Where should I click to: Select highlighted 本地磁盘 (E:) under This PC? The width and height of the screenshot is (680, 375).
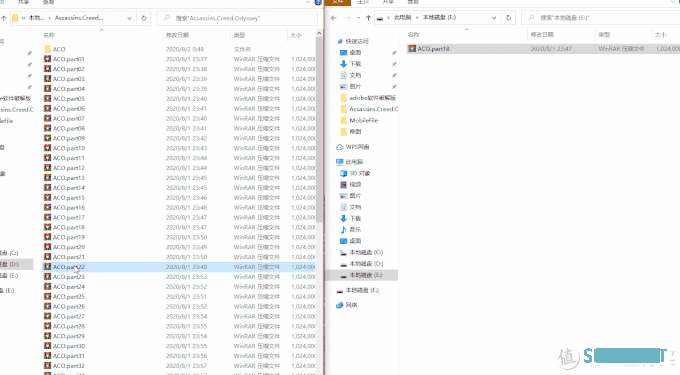[x=366, y=275]
